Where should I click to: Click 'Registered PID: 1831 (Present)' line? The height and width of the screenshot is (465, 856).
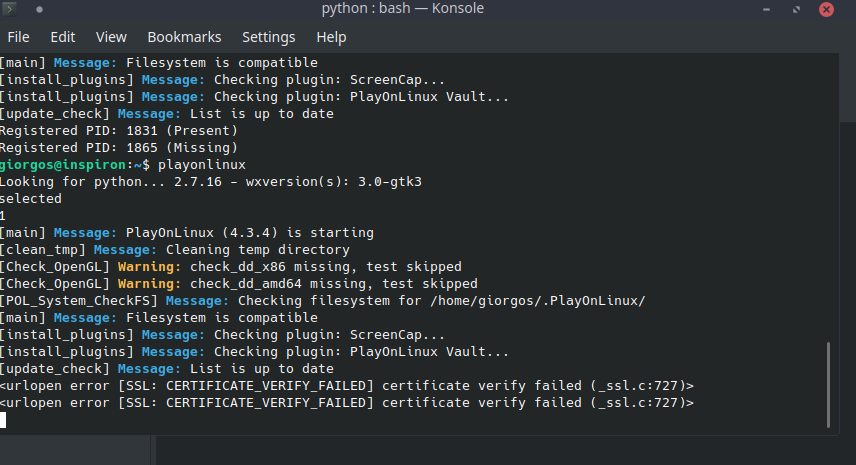coord(119,131)
